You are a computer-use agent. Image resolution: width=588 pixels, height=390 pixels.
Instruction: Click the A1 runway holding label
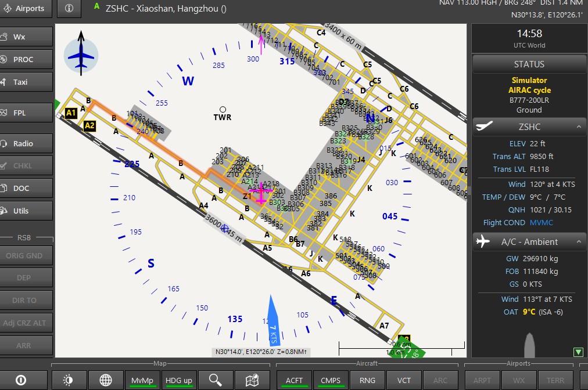70,113
